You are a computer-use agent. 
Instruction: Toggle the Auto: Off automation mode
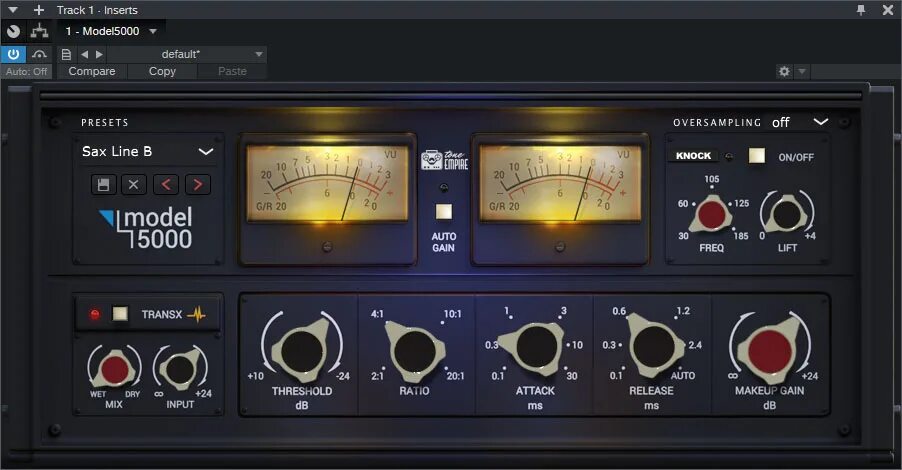[26, 71]
